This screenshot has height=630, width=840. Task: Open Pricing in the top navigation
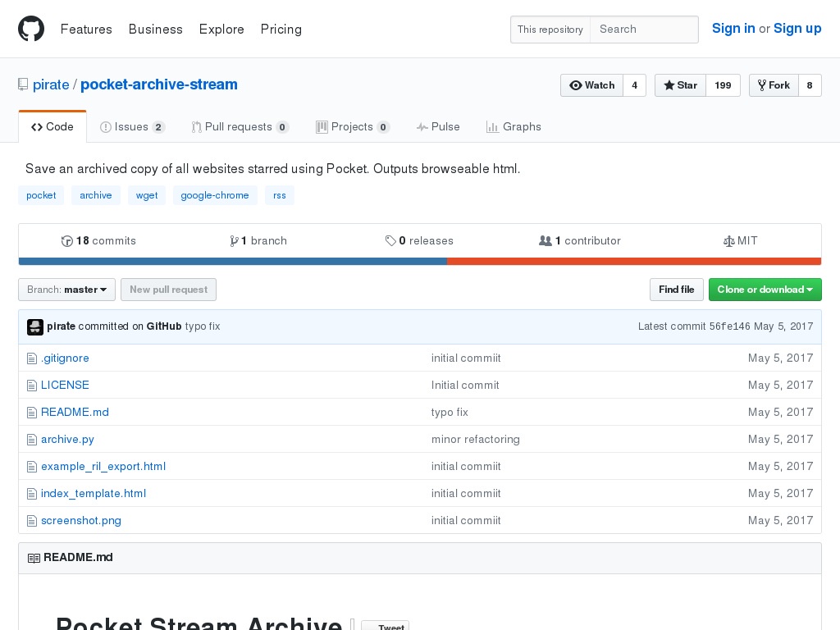coord(281,29)
